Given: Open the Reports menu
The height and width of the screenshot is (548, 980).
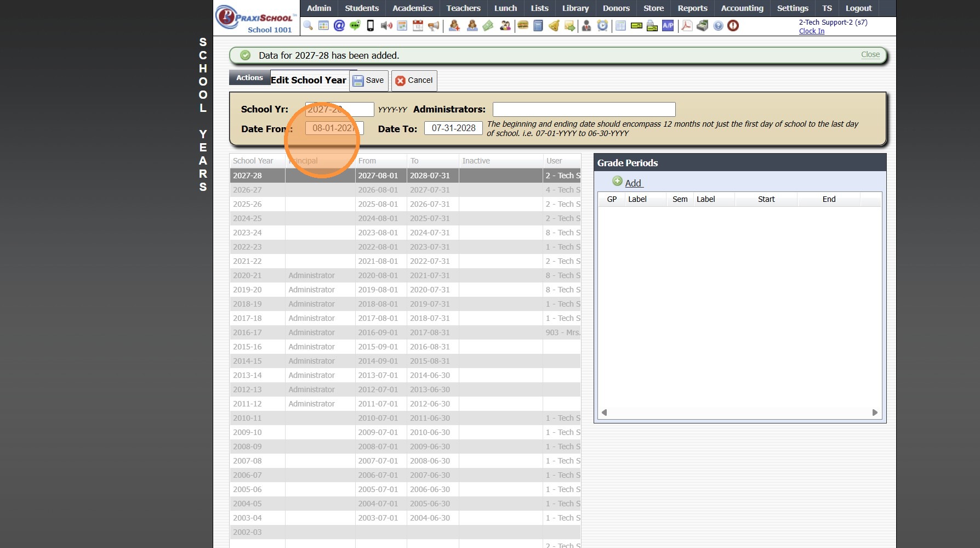Looking at the screenshot, I should tap(692, 8).
